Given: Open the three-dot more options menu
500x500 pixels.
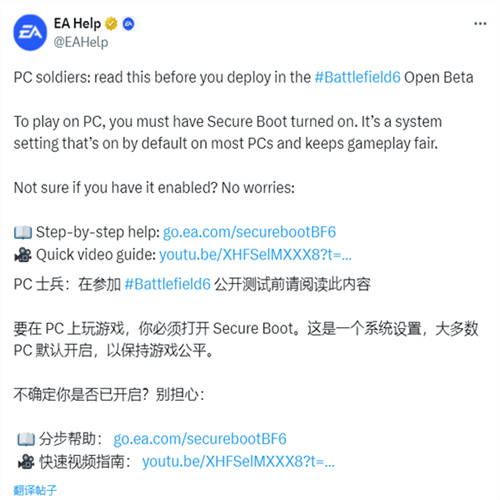Looking at the screenshot, I should (480, 24).
